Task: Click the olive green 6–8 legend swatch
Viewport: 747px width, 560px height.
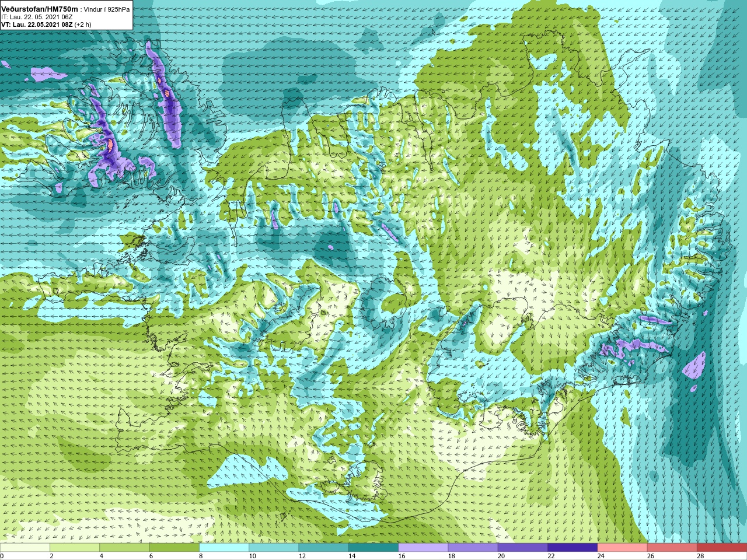Action: [x=174, y=548]
